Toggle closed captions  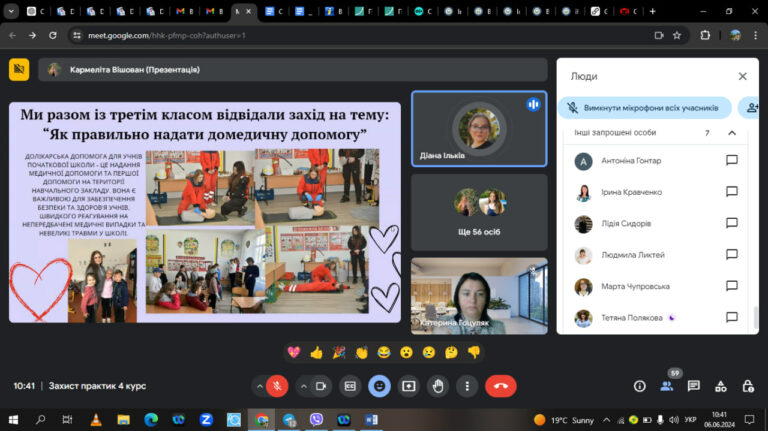[x=350, y=386]
